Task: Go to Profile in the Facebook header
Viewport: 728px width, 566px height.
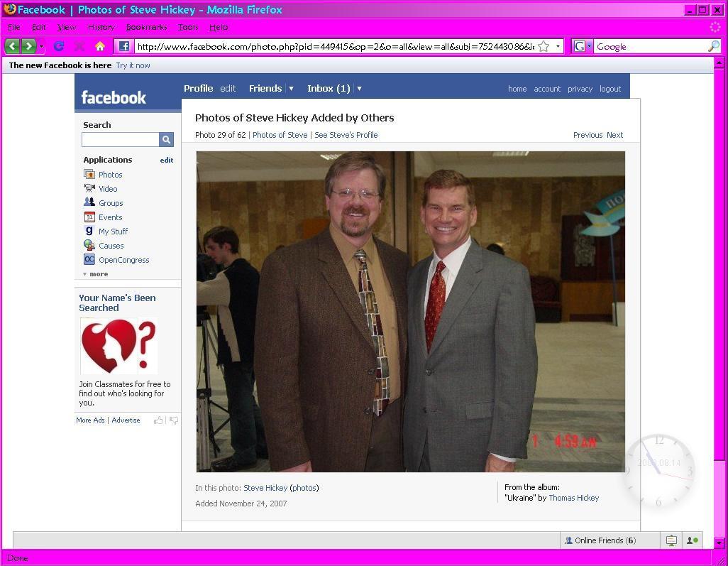Action: coord(198,88)
